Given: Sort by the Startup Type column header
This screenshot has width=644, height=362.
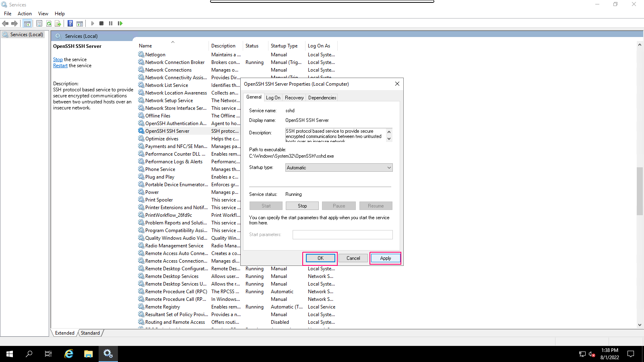Looking at the screenshot, I should pos(287,46).
